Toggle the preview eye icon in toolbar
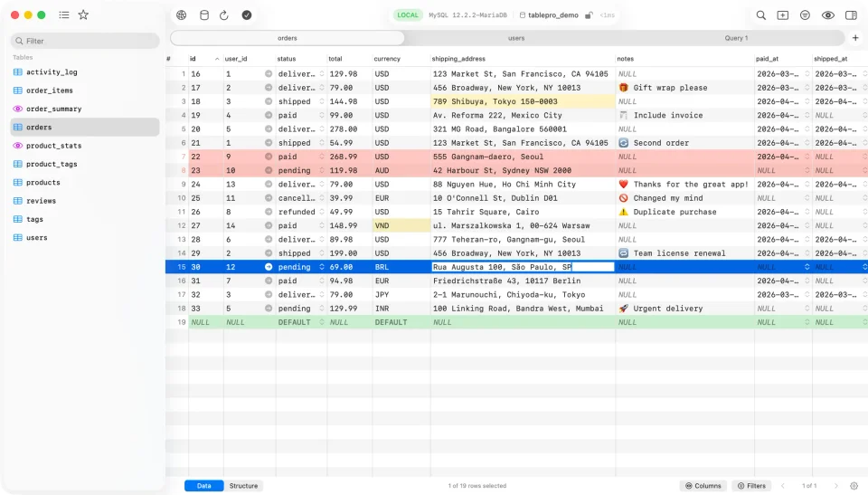 (x=827, y=15)
